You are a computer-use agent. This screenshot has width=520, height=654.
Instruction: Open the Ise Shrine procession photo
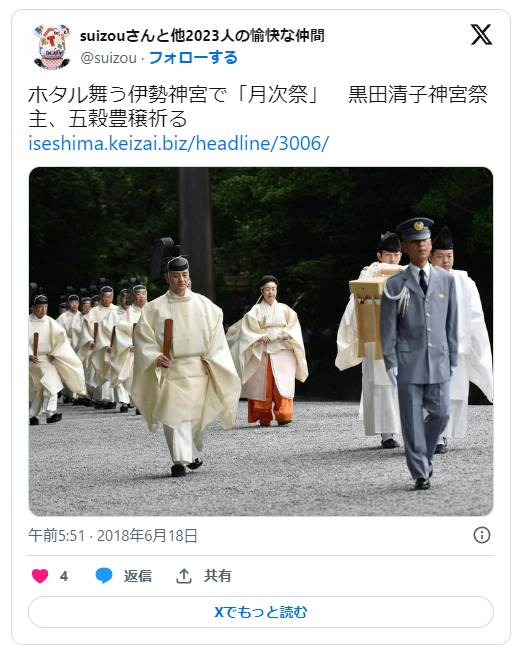pyautogui.click(x=261, y=341)
